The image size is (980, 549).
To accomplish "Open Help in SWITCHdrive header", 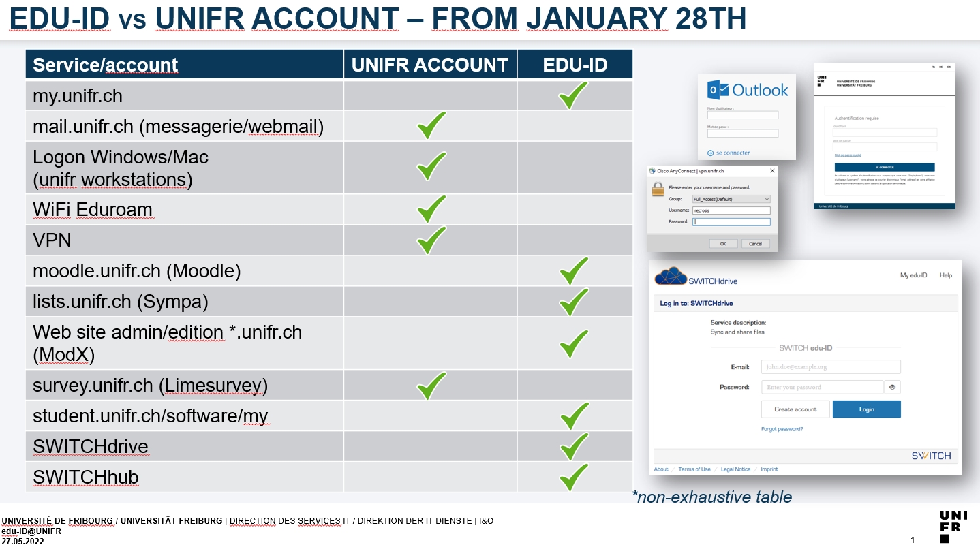I will (x=946, y=275).
